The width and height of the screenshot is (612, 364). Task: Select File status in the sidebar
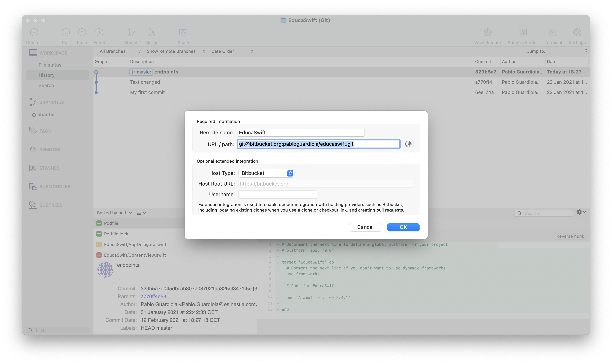(x=50, y=65)
